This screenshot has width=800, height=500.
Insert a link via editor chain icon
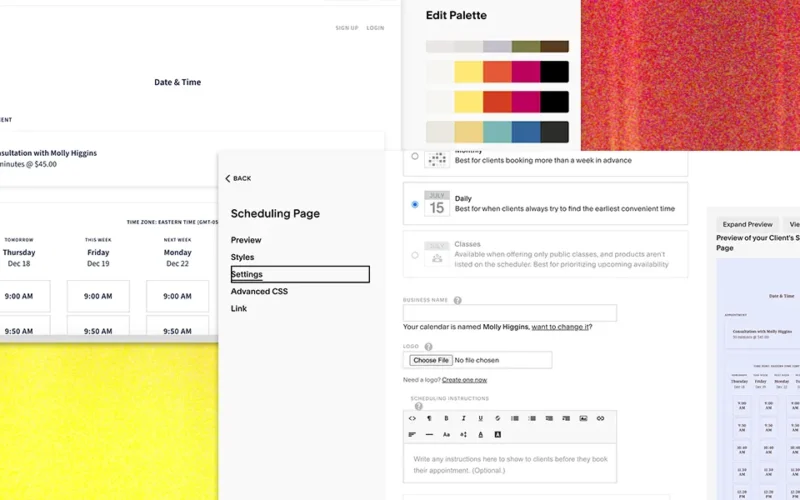pyautogui.click(x=601, y=418)
